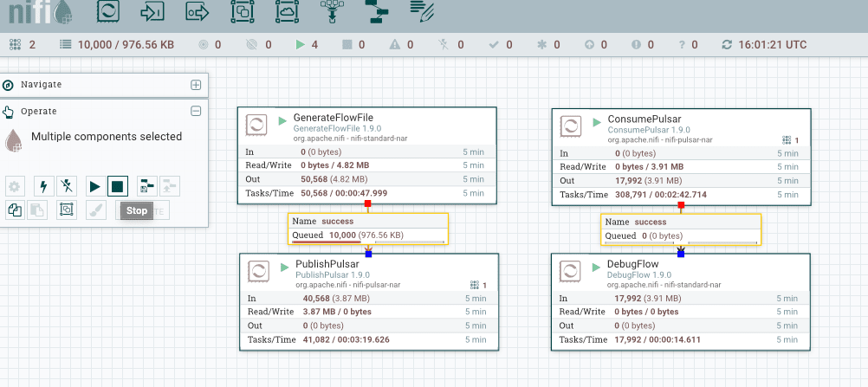
Task: Click the PublishPulsar processor icon
Action: pyautogui.click(x=258, y=273)
